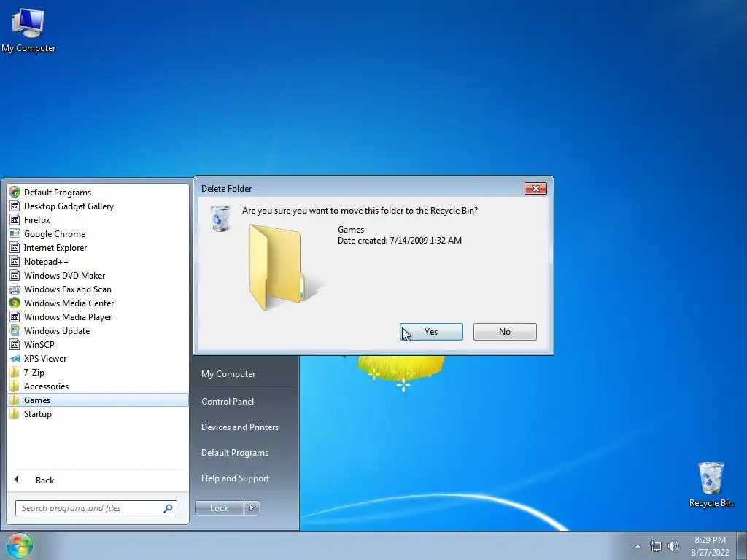
Task: Confirm deletion with Yes button
Action: [x=431, y=332]
